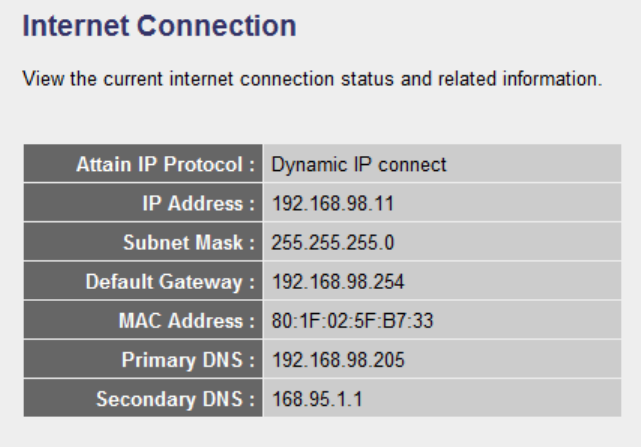Click MAC value 80:1F:02:5F:B7:33
The image size is (641, 447).
pyautogui.click(x=352, y=321)
